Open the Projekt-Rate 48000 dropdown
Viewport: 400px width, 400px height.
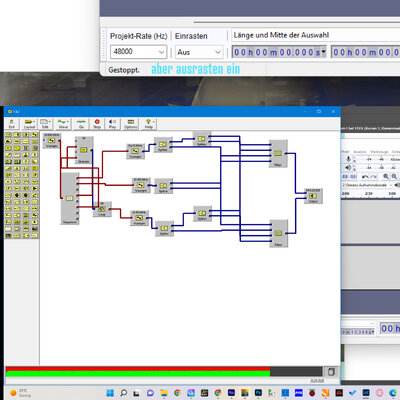[x=138, y=52]
